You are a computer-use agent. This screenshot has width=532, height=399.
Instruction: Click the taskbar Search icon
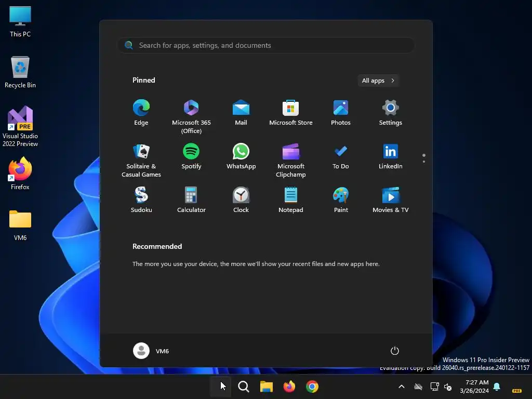pos(243,387)
